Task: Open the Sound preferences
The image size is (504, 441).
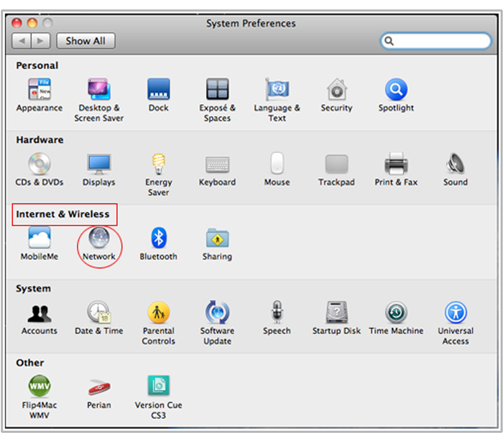Action: pos(455,165)
